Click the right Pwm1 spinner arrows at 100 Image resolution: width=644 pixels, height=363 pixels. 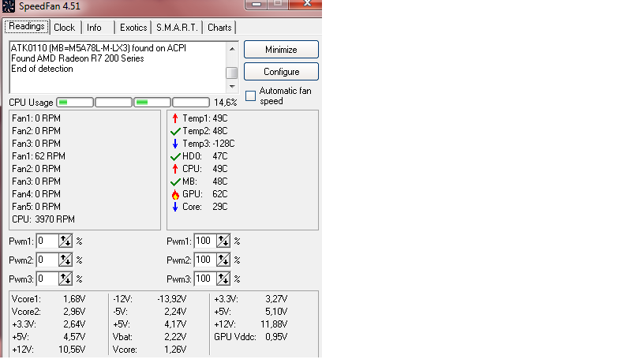223,241
